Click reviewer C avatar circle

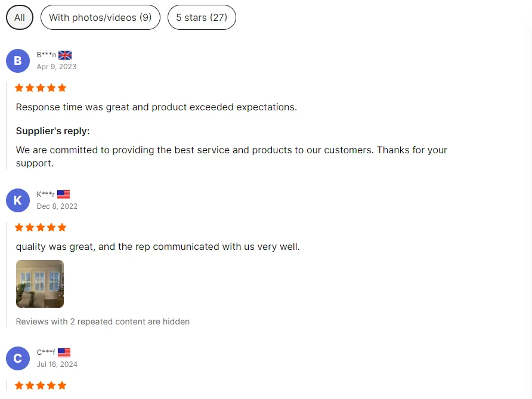click(18, 358)
